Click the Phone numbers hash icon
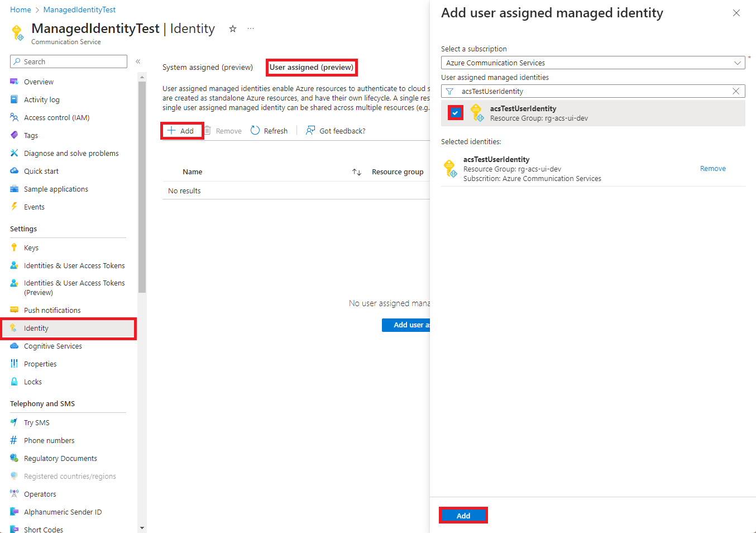Viewport: 756px width, 533px height. (x=15, y=440)
